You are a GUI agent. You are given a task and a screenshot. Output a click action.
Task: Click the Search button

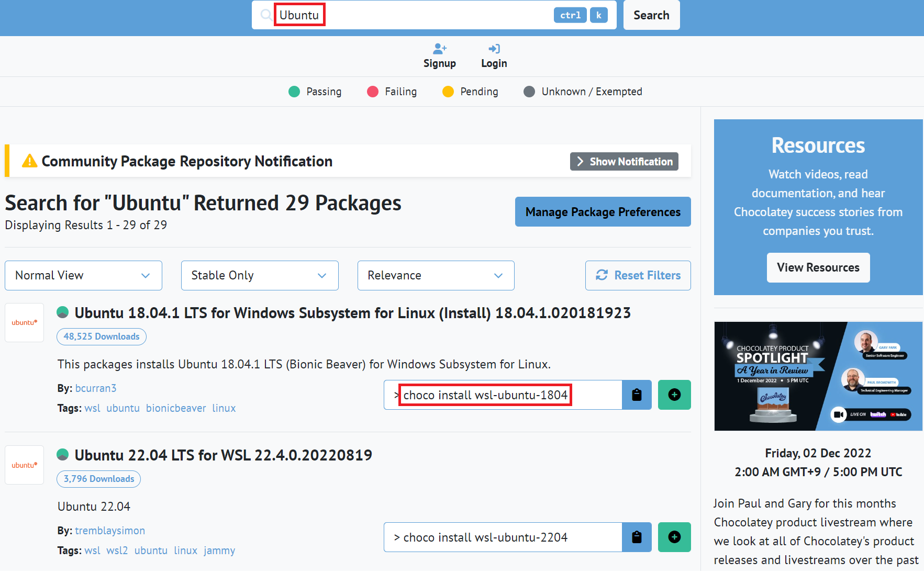pos(651,15)
